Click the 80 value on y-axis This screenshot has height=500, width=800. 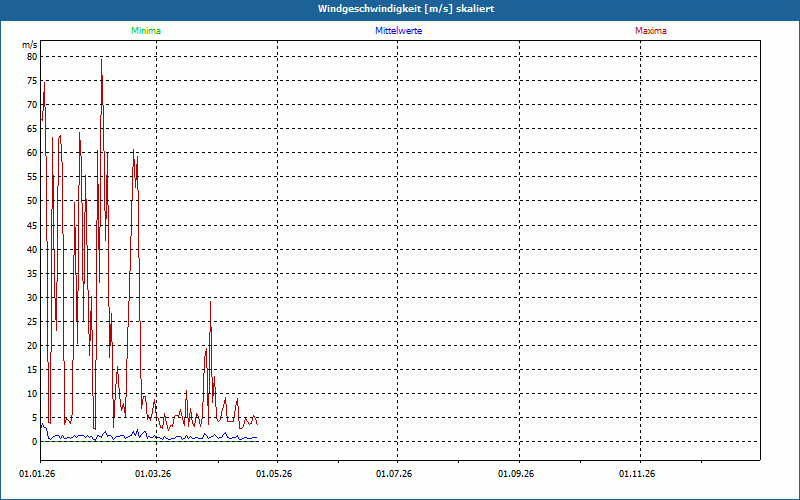point(31,57)
